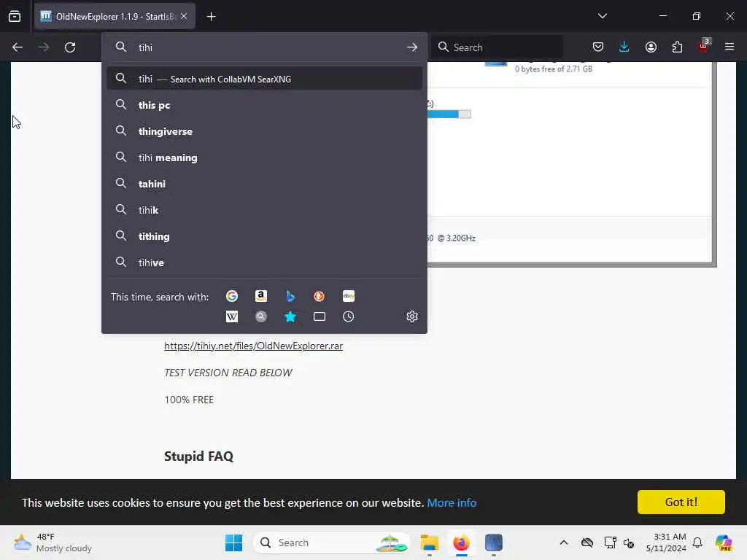Click the browser back arrow

click(x=18, y=47)
